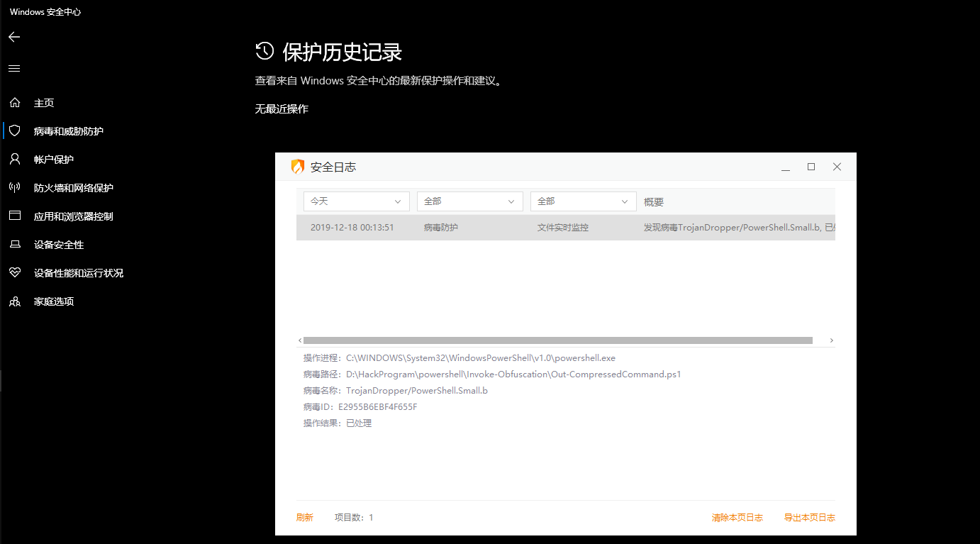
Task: Click the 病毒防护 cell in the log row
Action: point(441,228)
